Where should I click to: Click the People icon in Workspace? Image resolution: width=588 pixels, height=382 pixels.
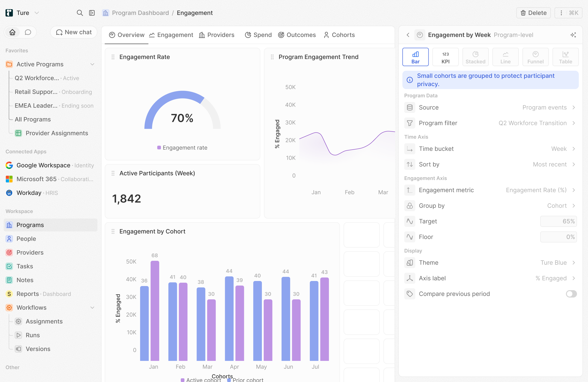(x=9, y=239)
